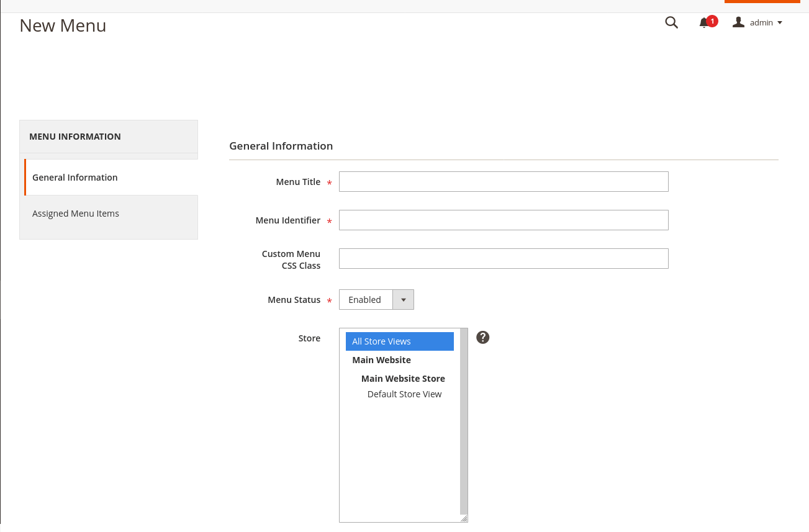This screenshot has width=809, height=532.
Task: Click the Store list resize handle
Action: 464,518
